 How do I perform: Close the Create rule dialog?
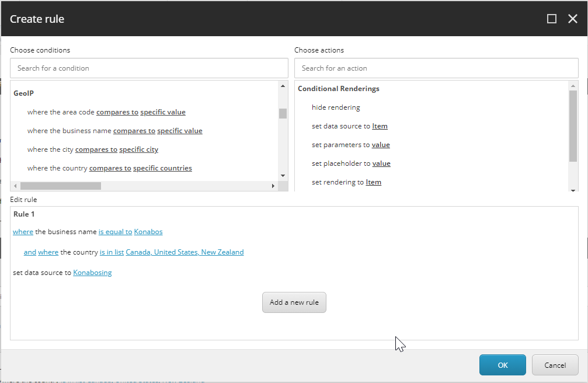tap(573, 19)
